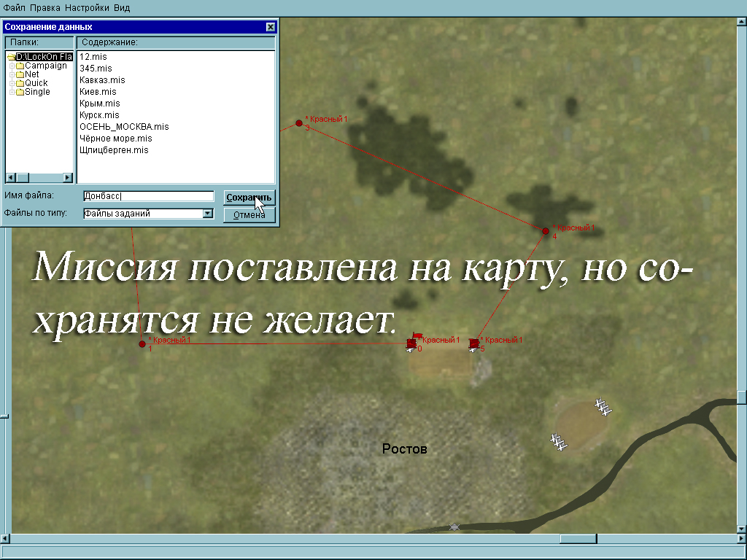Click the Ростов city label

click(404, 448)
